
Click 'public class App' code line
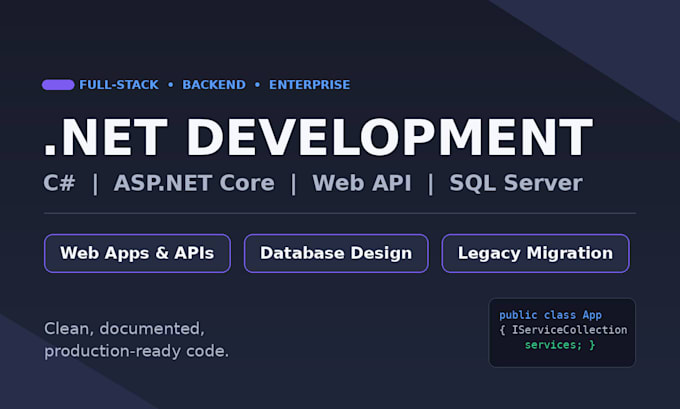[550, 315]
